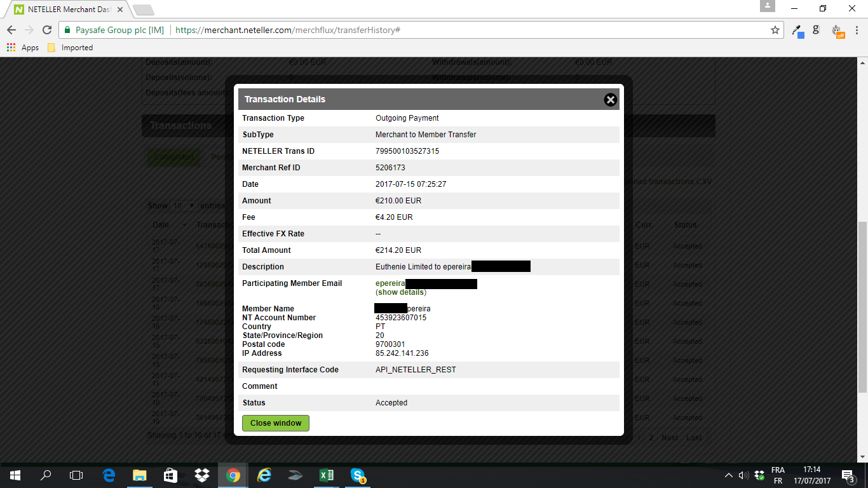The image size is (868, 488).
Task: Click the Chrome user profile icon
Action: tap(768, 6)
